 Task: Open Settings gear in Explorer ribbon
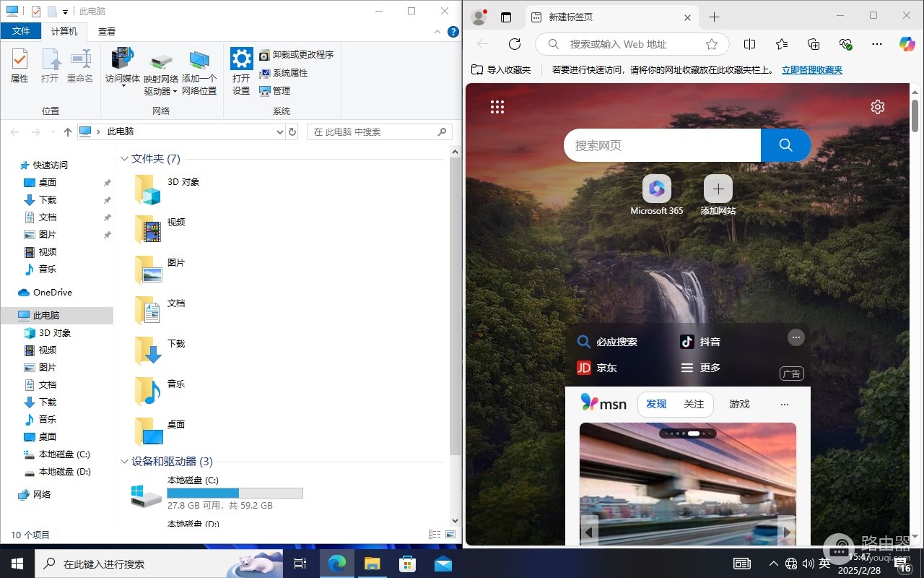coord(241,59)
